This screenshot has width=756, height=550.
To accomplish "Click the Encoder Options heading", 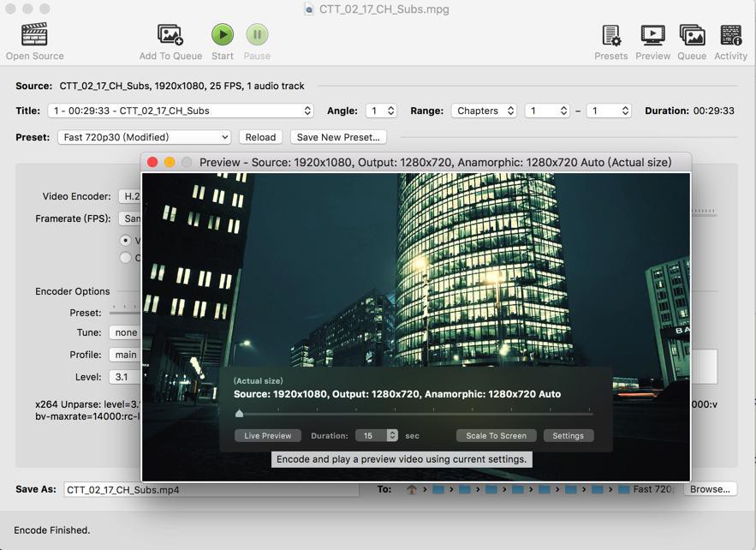I will 72,291.
